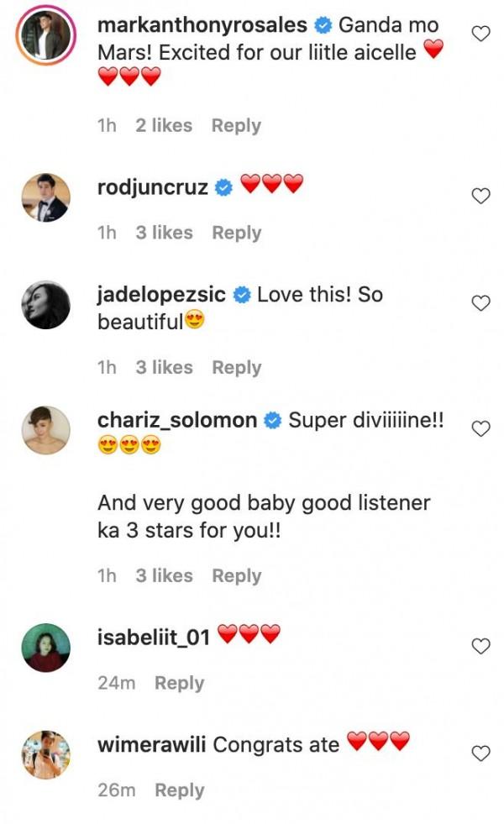Open rodjuncruz's profile avatar
This screenshot has width=504, height=824.
click(x=46, y=197)
